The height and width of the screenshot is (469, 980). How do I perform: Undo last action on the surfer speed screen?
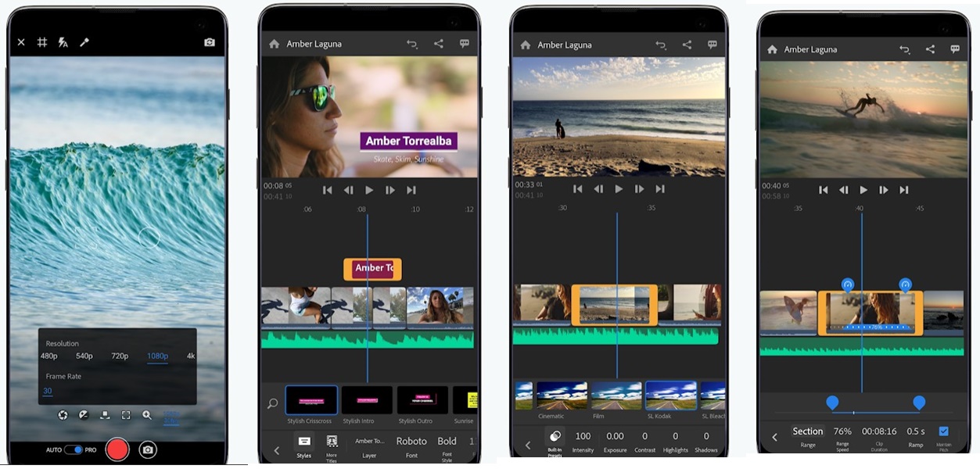click(x=905, y=49)
